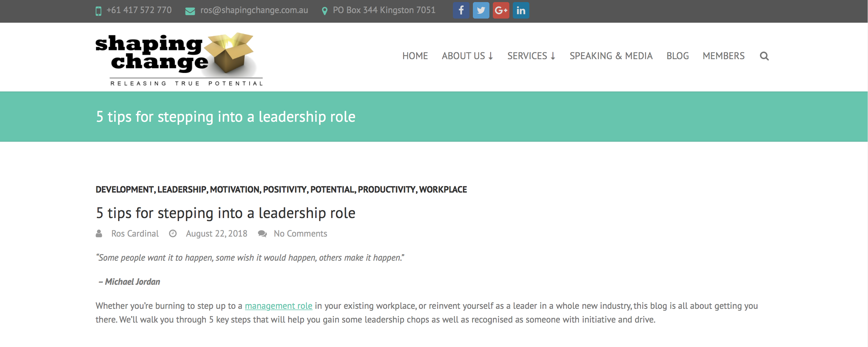The width and height of the screenshot is (868, 347).
Task: Click the search magnifier icon
Action: 765,56
